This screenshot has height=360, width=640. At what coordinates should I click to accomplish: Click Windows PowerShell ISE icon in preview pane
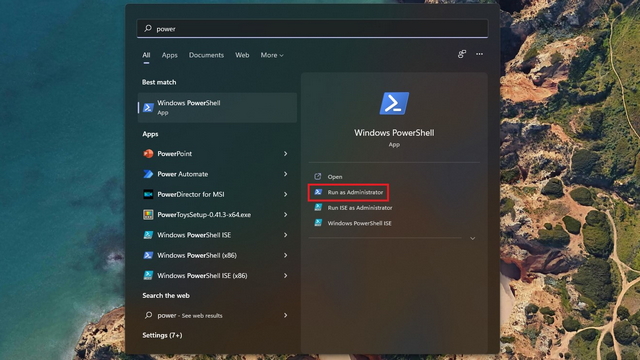[x=318, y=223]
